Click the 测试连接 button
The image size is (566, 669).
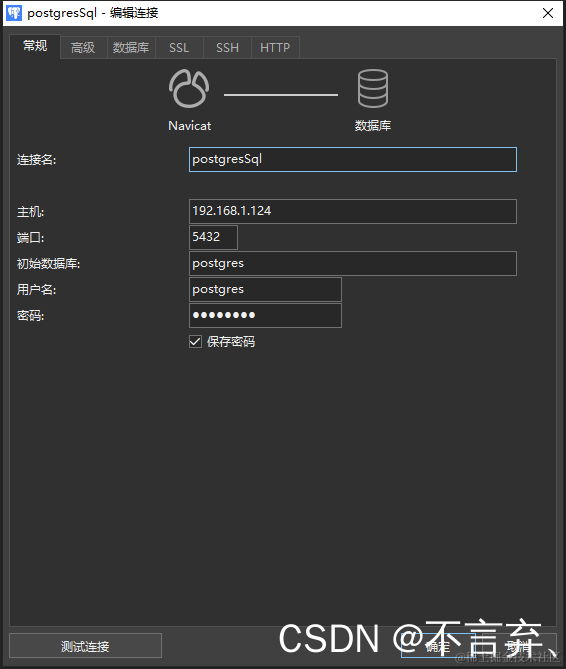(x=85, y=646)
